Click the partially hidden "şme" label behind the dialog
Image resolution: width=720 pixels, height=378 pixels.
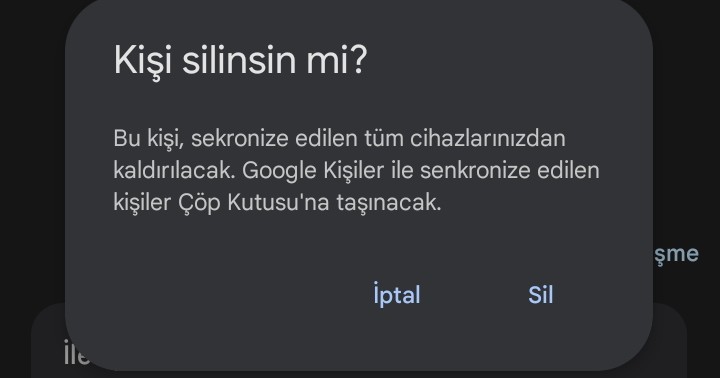tap(676, 254)
